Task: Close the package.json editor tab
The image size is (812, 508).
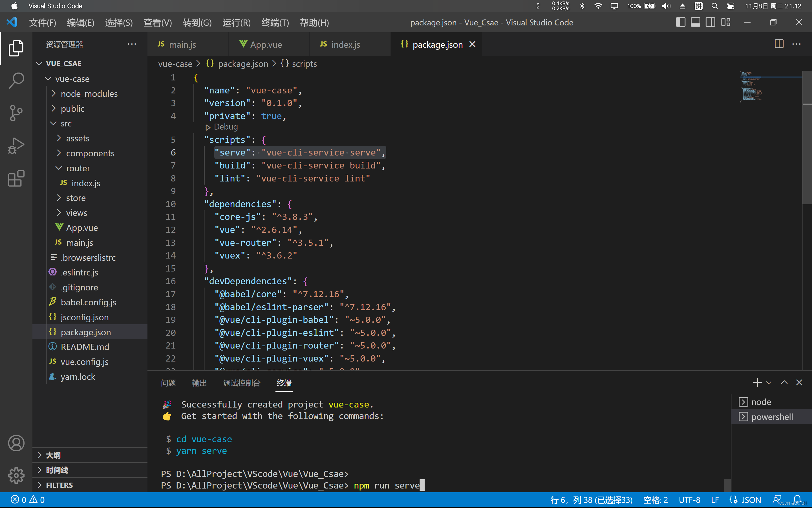Action: 473,44
